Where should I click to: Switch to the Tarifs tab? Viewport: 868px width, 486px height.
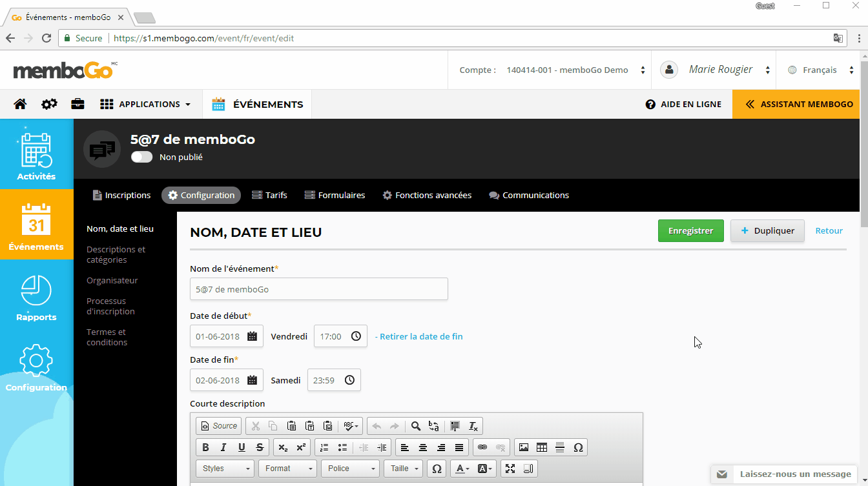[269, 195]
